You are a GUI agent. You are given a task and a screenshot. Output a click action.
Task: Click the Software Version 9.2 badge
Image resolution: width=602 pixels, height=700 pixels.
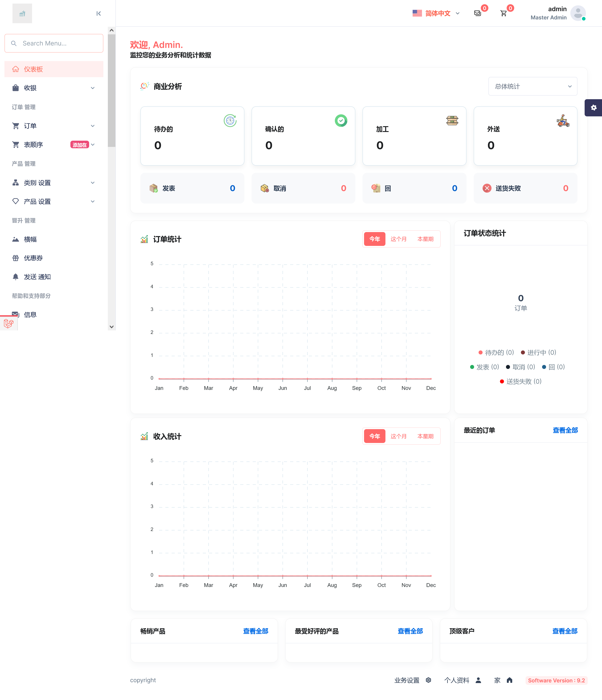(556, 680)
